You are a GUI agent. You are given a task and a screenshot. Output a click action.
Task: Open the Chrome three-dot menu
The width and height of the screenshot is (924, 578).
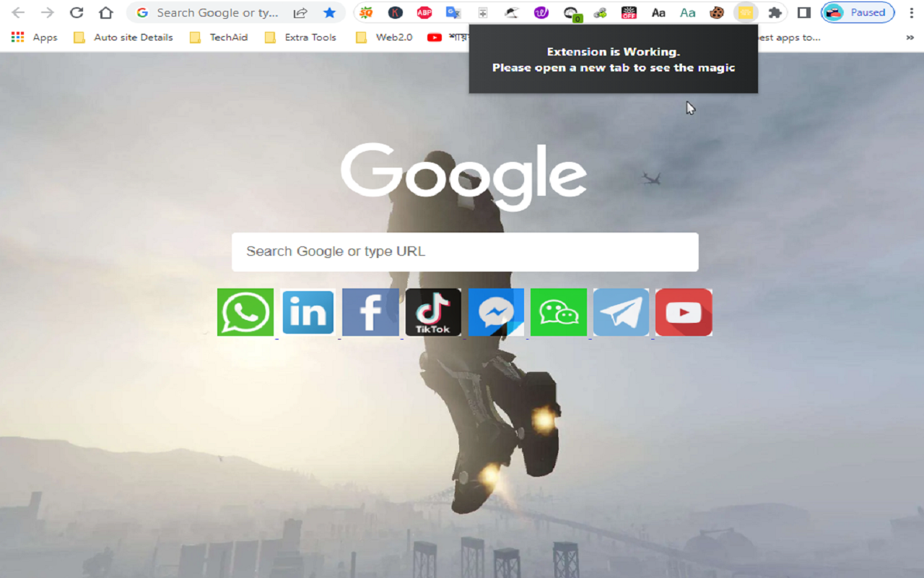(x=910, y=12)
